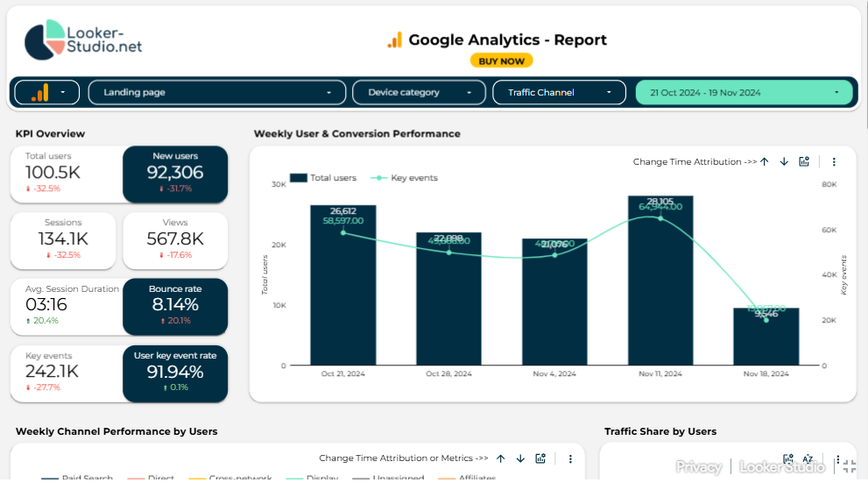Open more options on Weekly Channel Performance chart

pos(570,458)
